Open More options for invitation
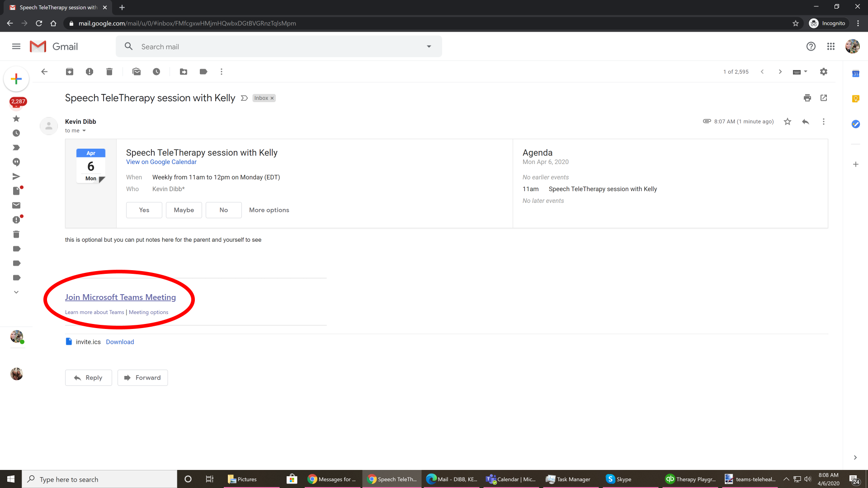 (269, 210)
